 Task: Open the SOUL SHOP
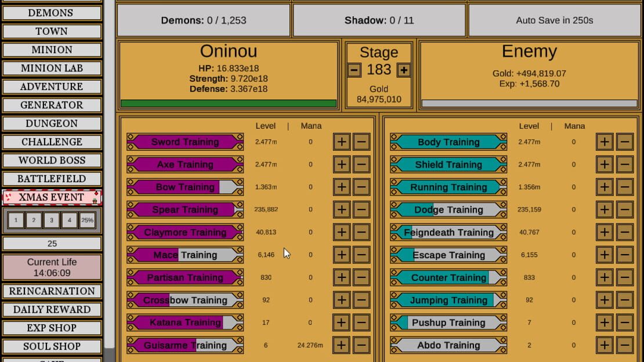[52, 347]
